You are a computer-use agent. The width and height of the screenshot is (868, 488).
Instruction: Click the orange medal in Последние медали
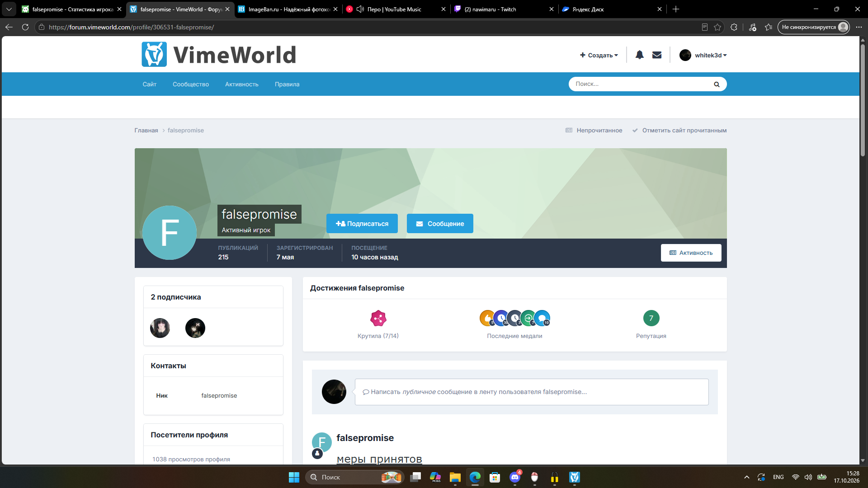(x=486, y=318)
